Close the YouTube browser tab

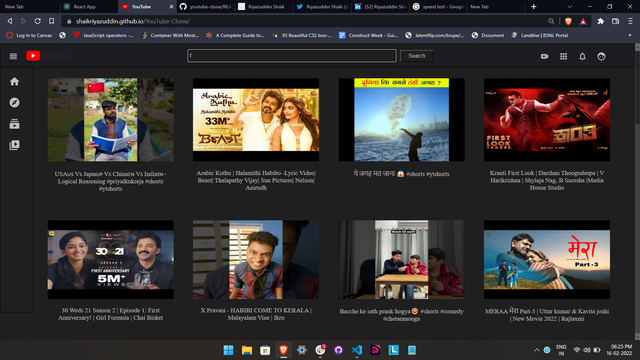(x=171, y=7)
